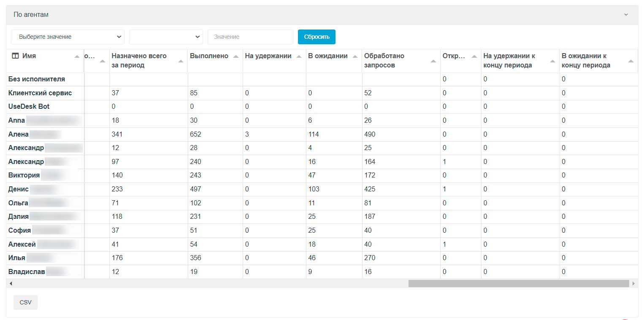Sort by Назначено всего за период arrow

181,61
